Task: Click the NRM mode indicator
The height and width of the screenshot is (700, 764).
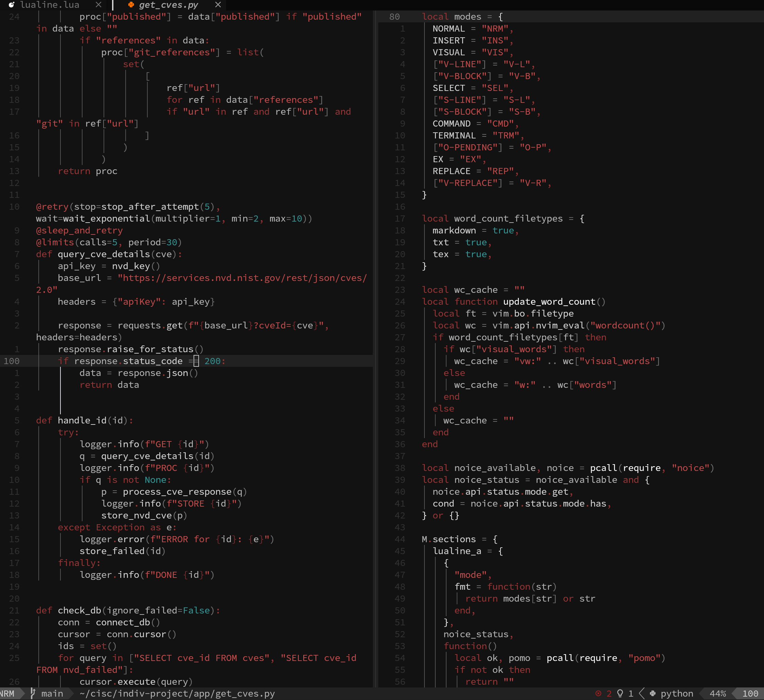Action: coord(7,693)
